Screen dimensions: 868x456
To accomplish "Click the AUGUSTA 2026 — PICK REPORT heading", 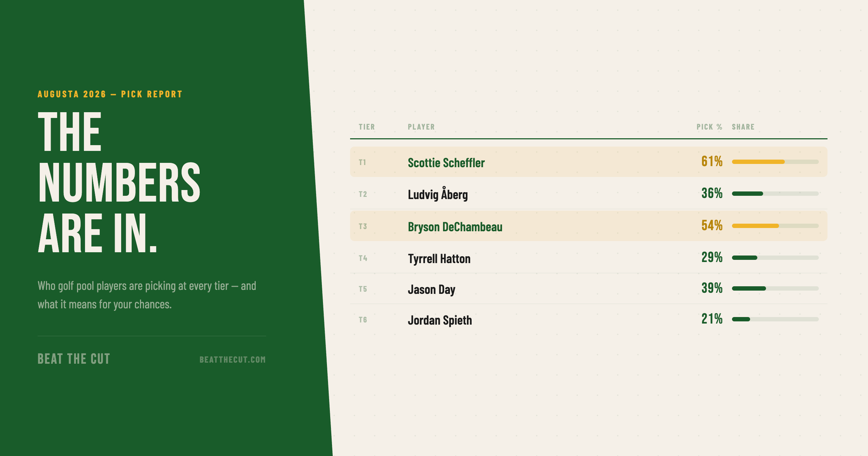I will coord(110,94).
